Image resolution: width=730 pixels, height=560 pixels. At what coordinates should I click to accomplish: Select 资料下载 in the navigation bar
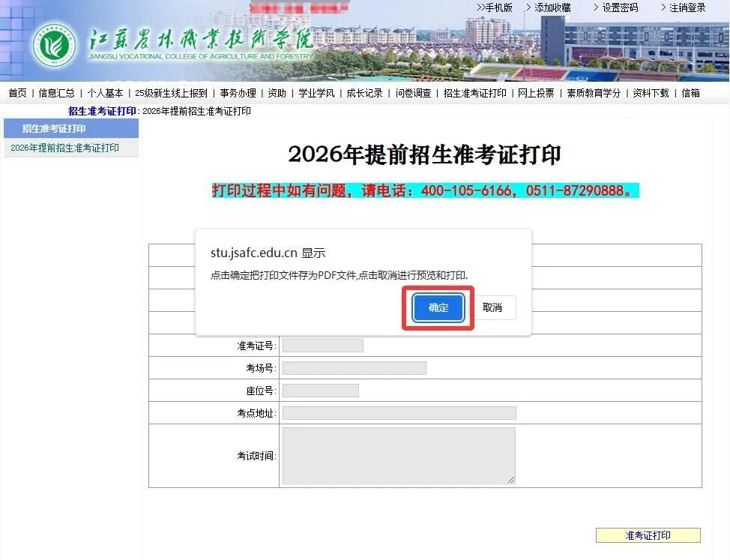pyautogui.click(x=651, y=93)
